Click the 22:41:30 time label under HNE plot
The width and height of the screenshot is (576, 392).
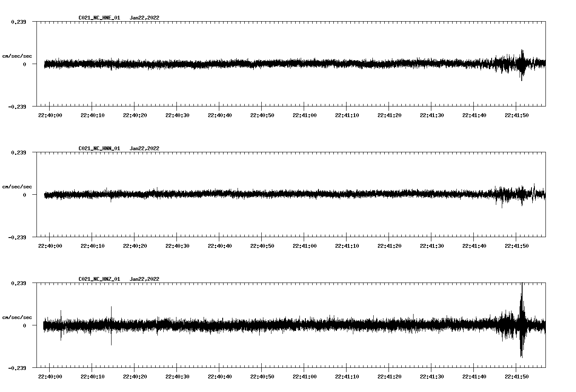[x=432, y=115]
